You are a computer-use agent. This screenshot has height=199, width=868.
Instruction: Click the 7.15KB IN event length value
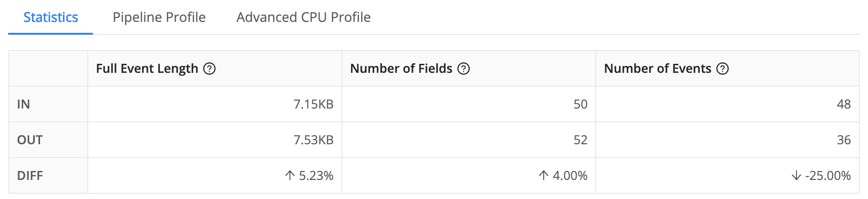pyautogui.click(x=313, y=104)
